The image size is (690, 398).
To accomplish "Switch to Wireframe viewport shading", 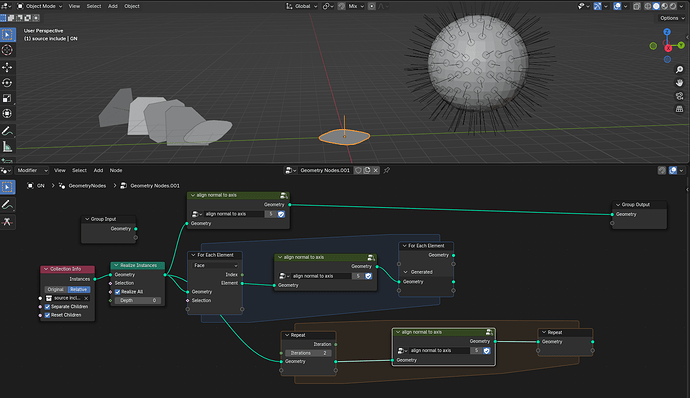I will tap(648, 6).
